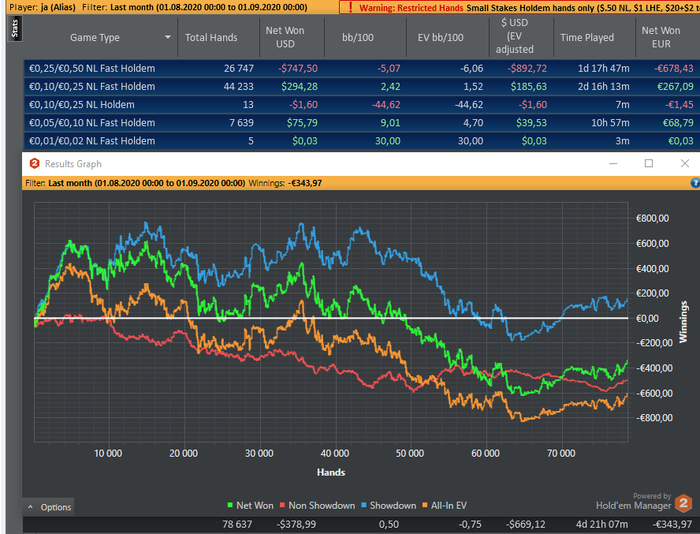Open the vertical Stats side tab
Image resolution: width=700 pixels, height=534 pixels.
pyautogui.click(x=13, y=28)
